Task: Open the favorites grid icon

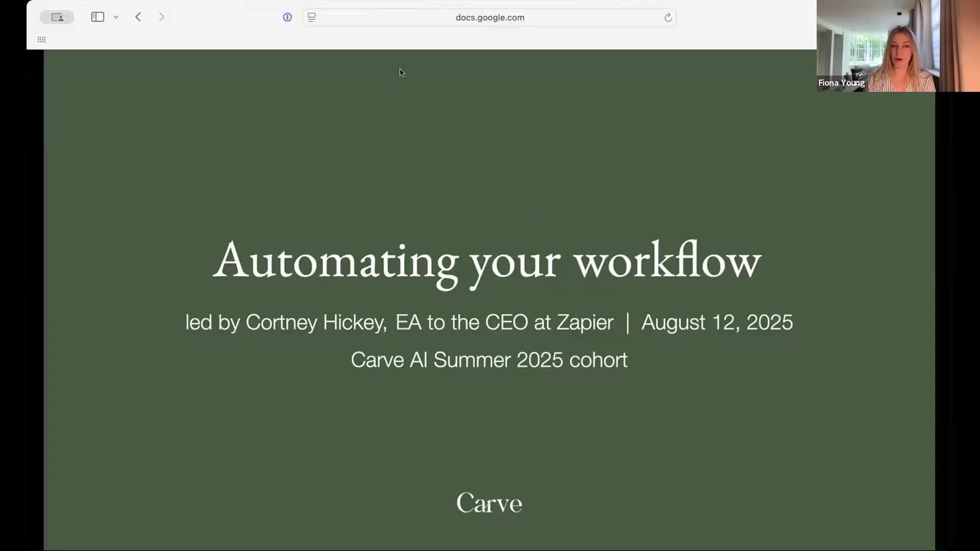Action: point(42,40)
